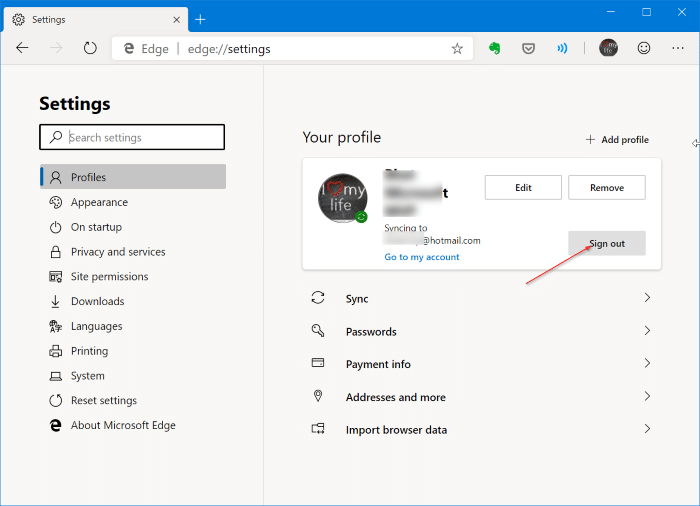This screenshot has width=700, height=506.
Task: Click the I love my life profile picture
Action: [342, 198]
